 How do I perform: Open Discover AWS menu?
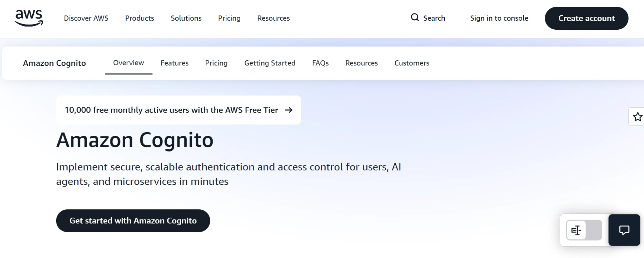click(x=86, y=18)
